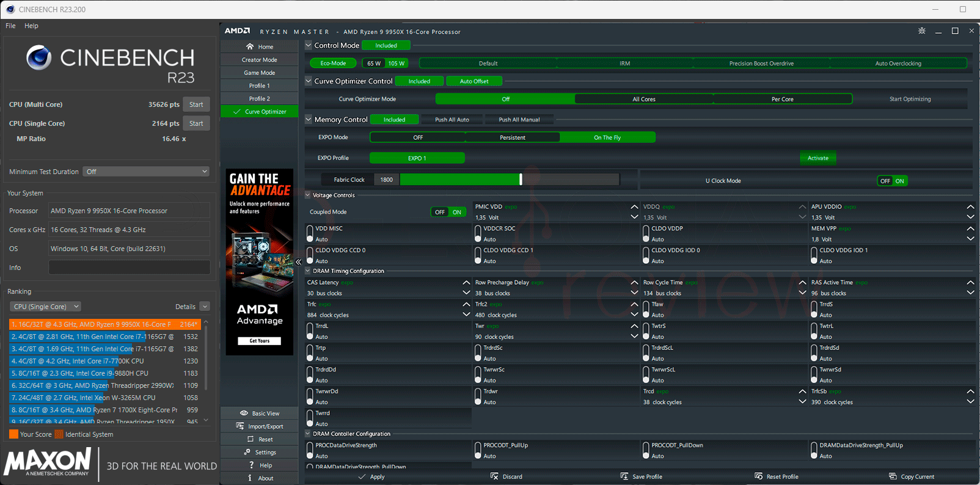Viewport: 980px width, 485px height.
Task: Click the Help question mark icon
Action: (251, 465)
